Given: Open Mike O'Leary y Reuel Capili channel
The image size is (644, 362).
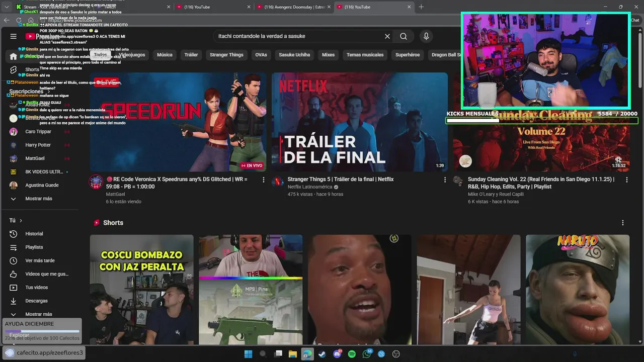Looking at the screenshot, I should (x=496, y=194).
